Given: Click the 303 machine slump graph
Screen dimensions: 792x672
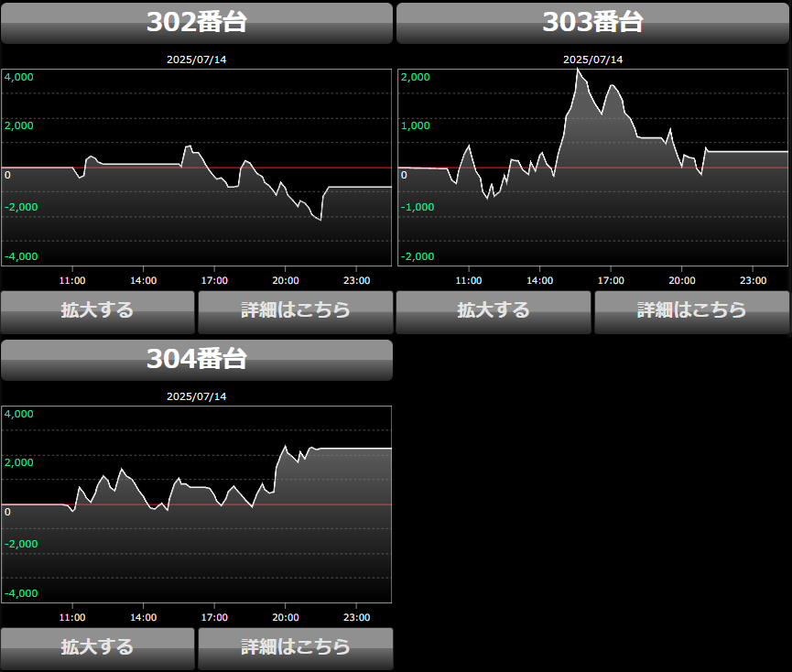Looking at the screenshot, I should pos(593,168).
